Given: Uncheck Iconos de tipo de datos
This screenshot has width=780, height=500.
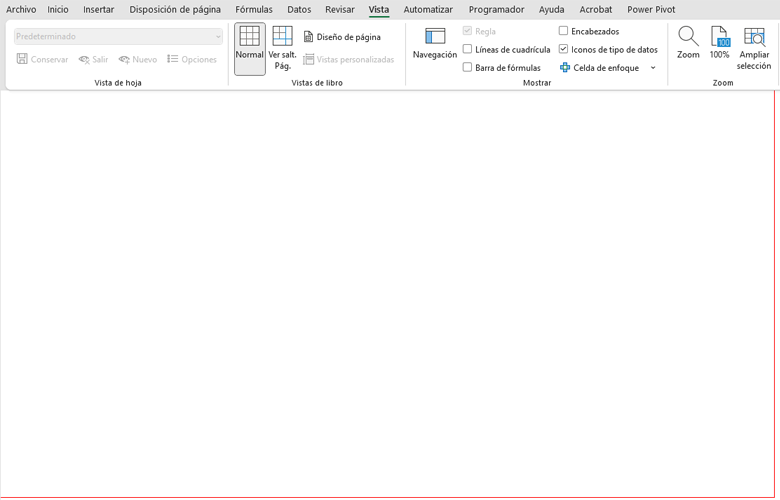Looking at the screenshot, I should coord(563,49).
